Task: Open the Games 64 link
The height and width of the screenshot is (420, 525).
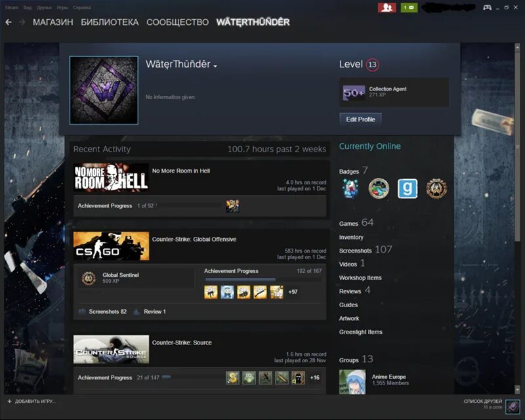Action: coord(356,222)
